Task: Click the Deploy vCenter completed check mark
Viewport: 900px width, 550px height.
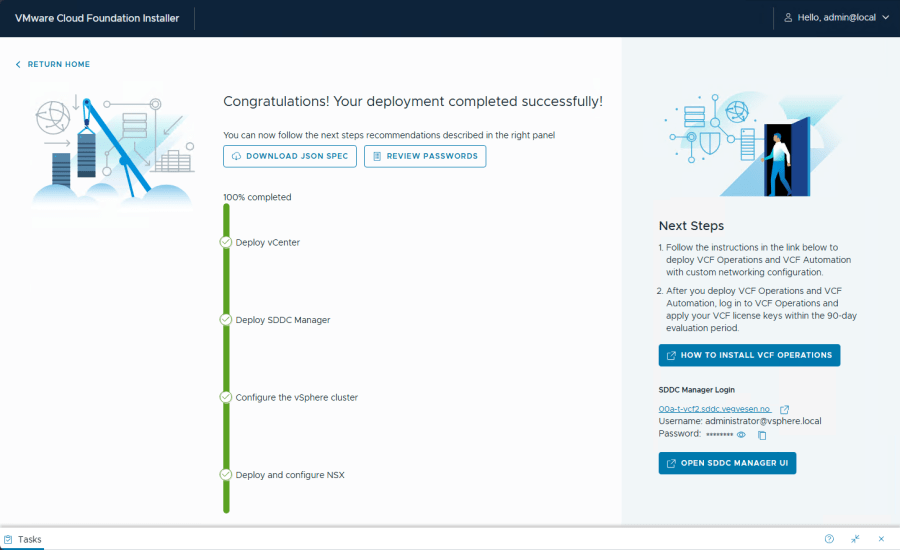Action: (226, 242)
